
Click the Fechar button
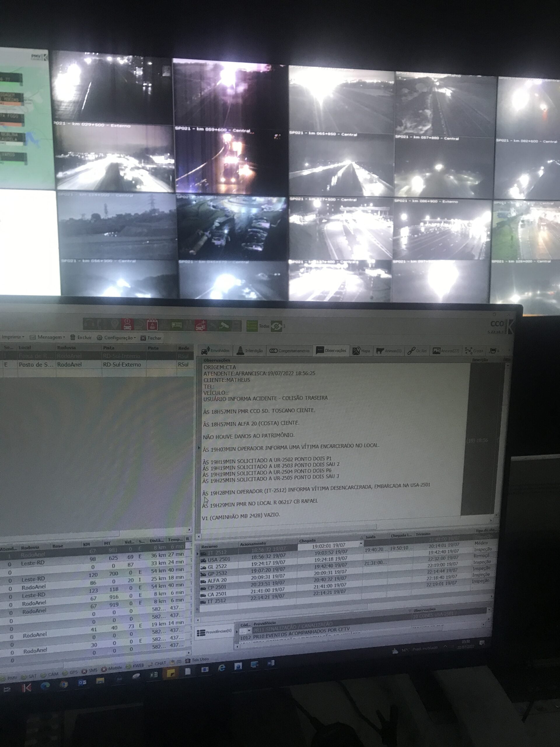point(151,338)
